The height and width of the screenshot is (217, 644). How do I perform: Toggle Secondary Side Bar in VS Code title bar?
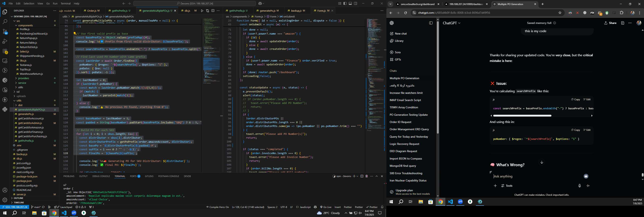[355, 3]
